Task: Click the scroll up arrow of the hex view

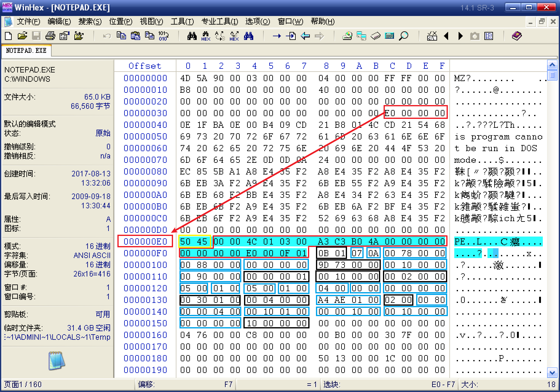Action: [x=552, y=65]
